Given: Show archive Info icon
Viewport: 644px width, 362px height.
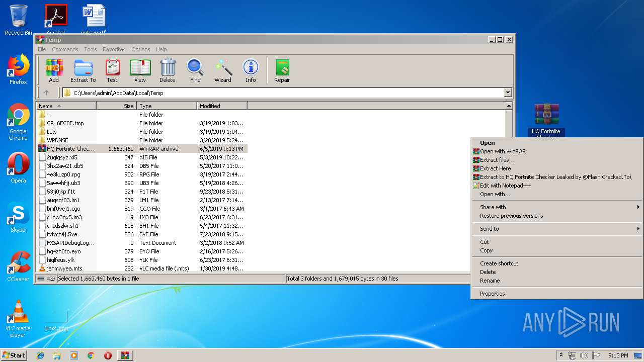Looking at the screenshot, I should (251, 71).
